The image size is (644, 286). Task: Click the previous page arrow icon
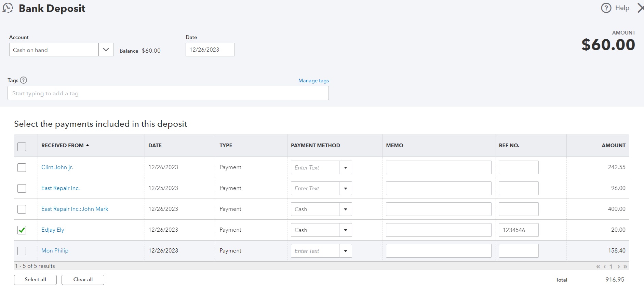605,267
